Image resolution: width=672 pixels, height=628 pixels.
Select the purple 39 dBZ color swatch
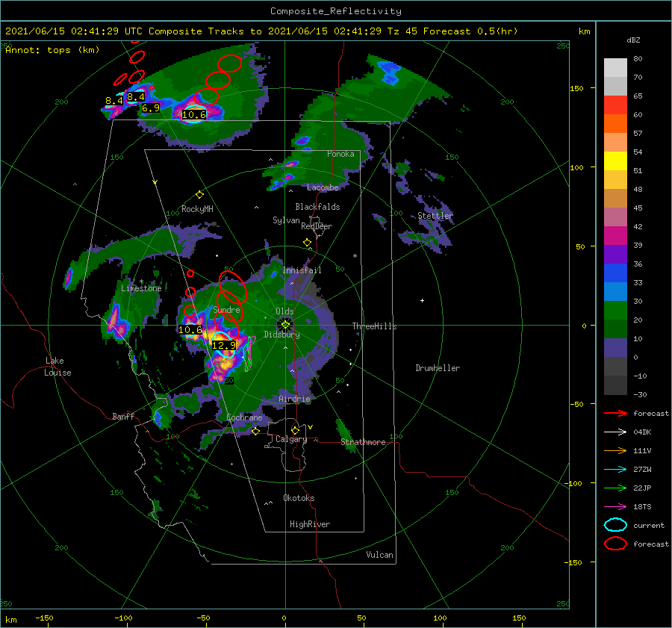coord(615,254)
